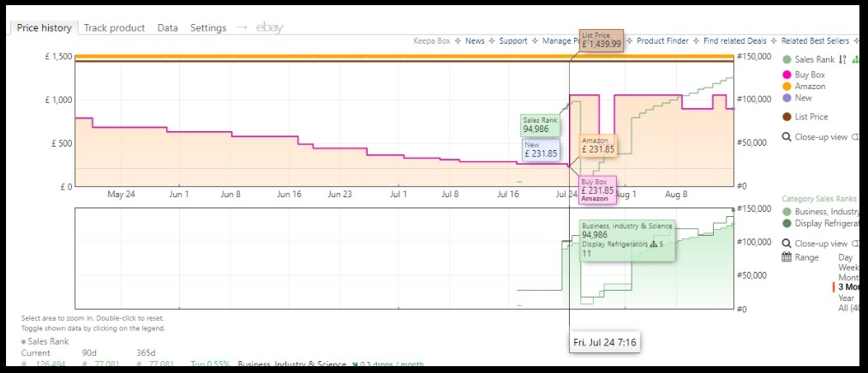
Task: Click the '90d' statistics column header
Action: click(x=89, y=353)
